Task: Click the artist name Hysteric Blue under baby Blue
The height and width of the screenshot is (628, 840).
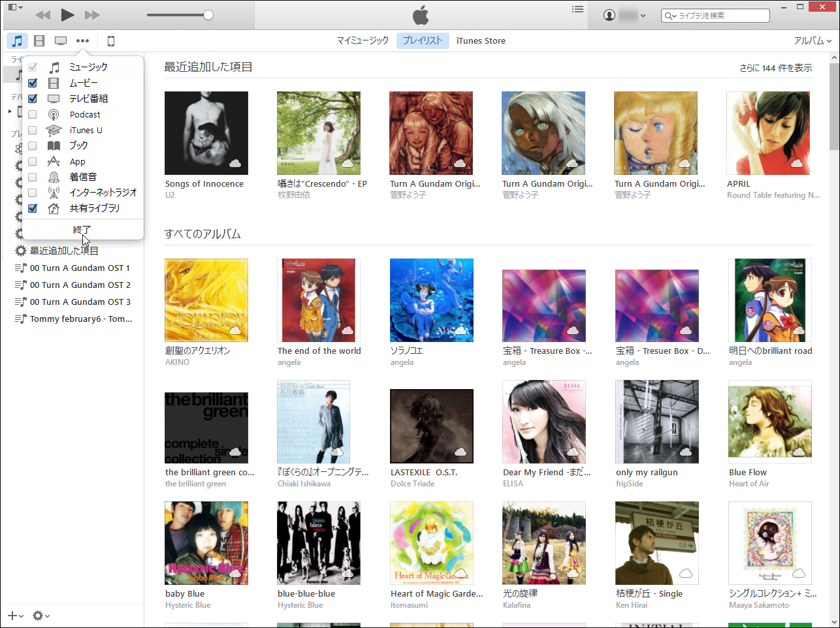Action: [188, 605]
